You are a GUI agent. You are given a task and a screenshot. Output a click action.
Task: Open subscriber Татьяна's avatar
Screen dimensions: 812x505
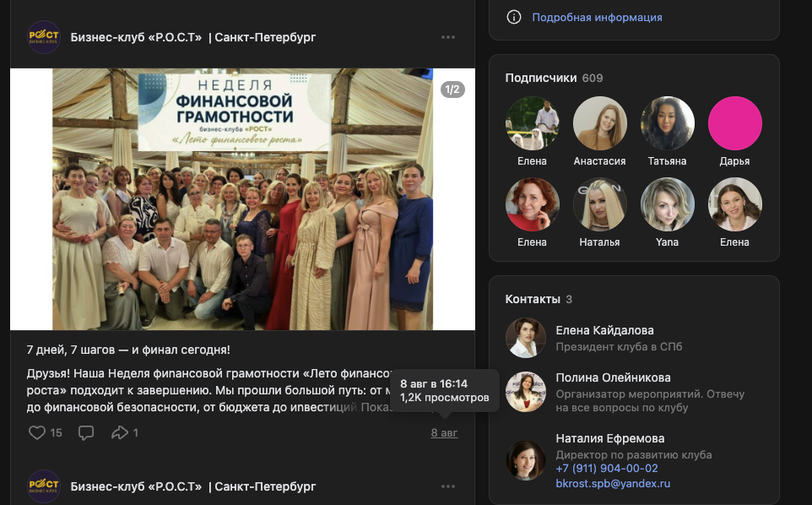[x=668, y=123]
